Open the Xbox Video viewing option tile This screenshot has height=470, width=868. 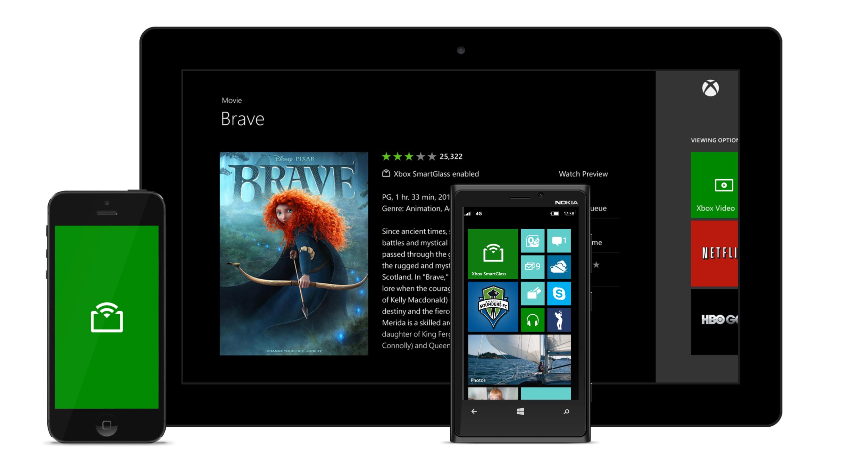click(714, 185)
